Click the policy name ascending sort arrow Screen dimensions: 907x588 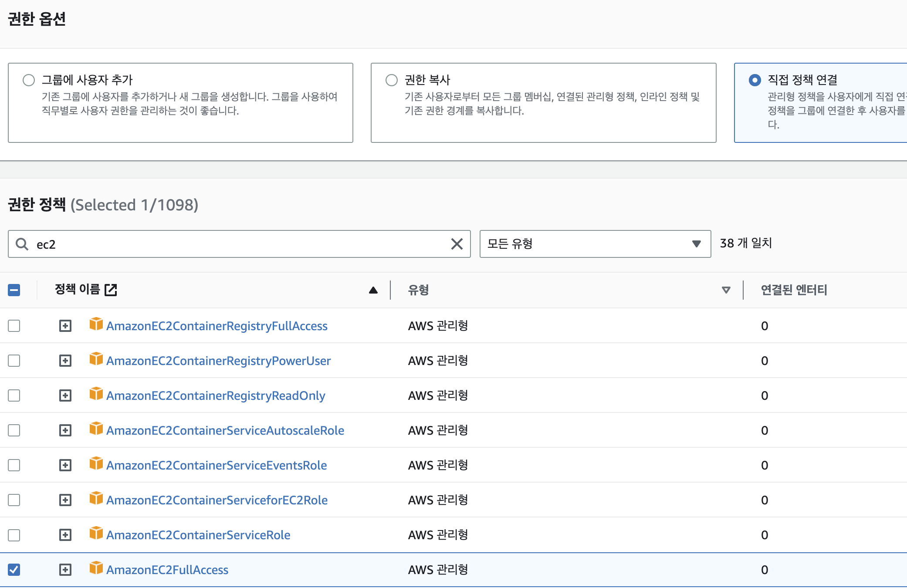tap(373, 290)
